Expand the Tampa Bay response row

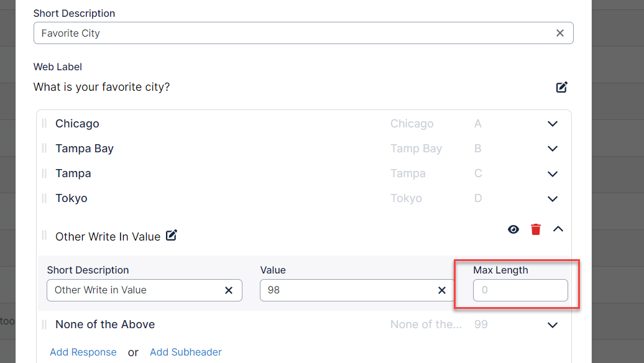pyautogui.click(x=552, y=149)
